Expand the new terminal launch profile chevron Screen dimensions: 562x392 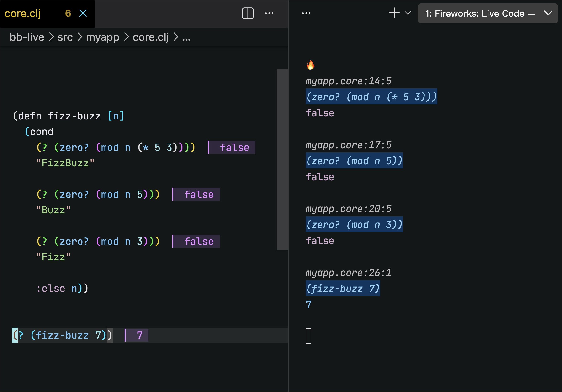[408, 13]
